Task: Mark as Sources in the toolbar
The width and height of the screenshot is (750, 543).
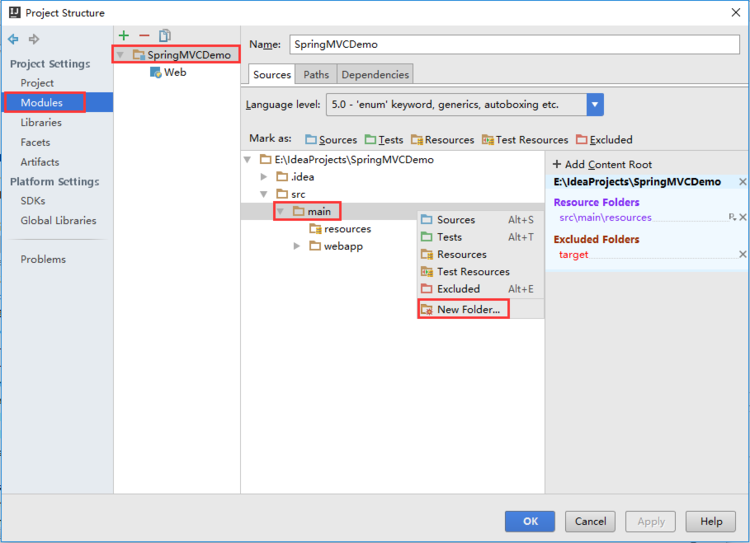Action: [331, 140]
